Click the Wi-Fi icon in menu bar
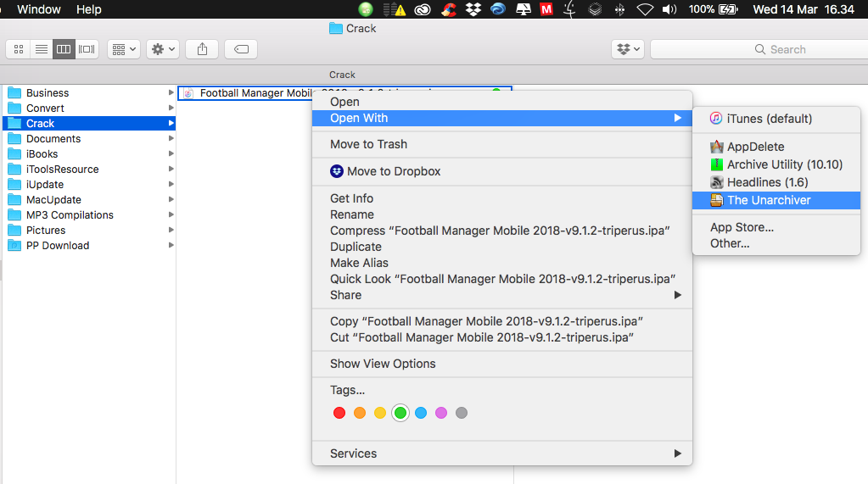The image size is (868, 484). [645, 9]
